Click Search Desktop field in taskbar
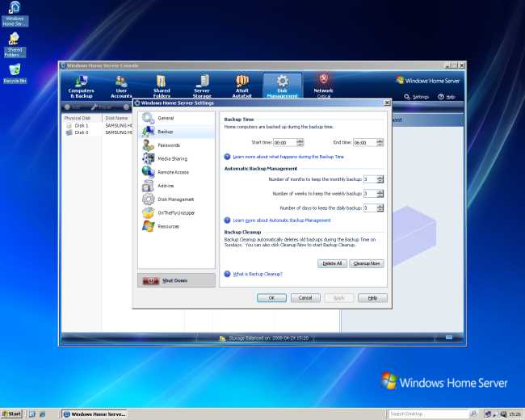Screen dimensions: 525x420 tap(428, 414)
